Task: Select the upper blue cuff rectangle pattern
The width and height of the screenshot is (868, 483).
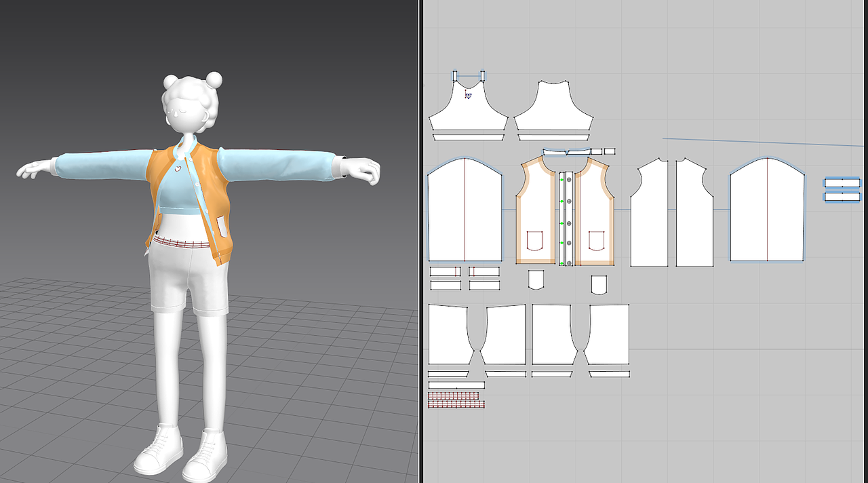Action: [x=842, y=182]
